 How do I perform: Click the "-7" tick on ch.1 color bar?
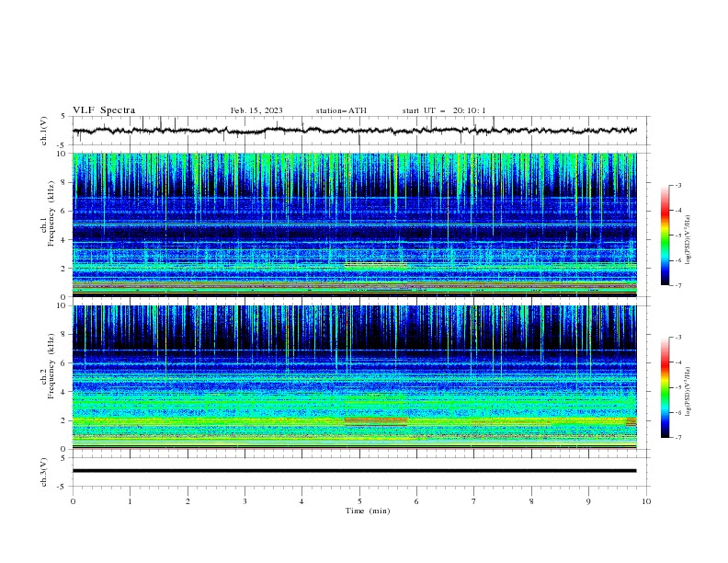[677, 286]
